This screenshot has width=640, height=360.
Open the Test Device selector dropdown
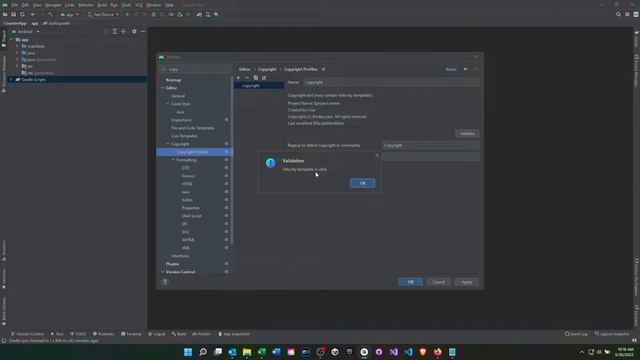point(103,15)
